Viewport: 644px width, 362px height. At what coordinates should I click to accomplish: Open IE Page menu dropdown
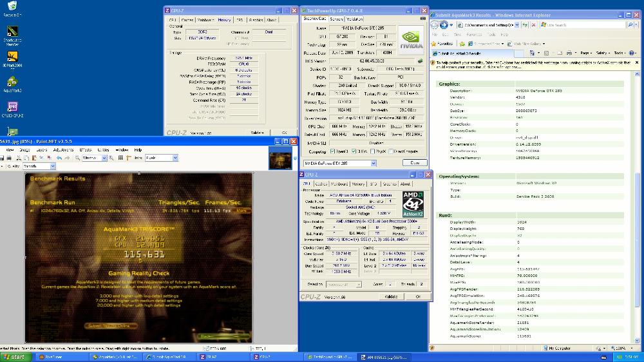[x=586, y=53]
